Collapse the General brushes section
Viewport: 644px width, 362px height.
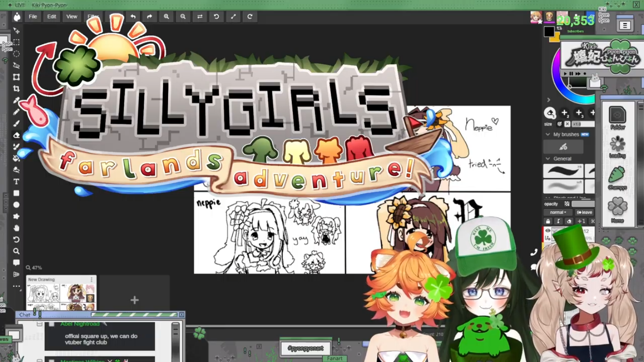[548, 159]
